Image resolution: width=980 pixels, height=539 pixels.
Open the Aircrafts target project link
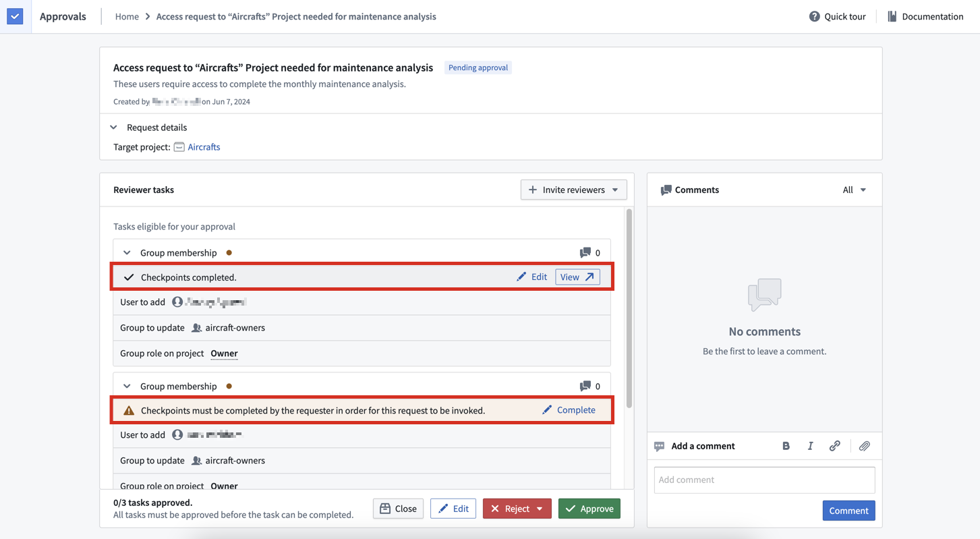click(x=204, y=147)
